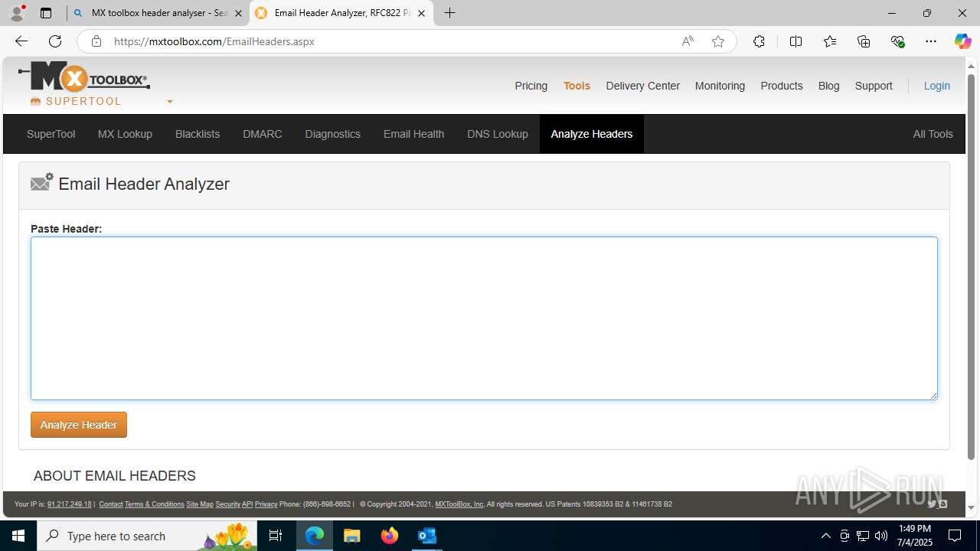View site information lock icon
980x551 pixels.
(96, 41)
